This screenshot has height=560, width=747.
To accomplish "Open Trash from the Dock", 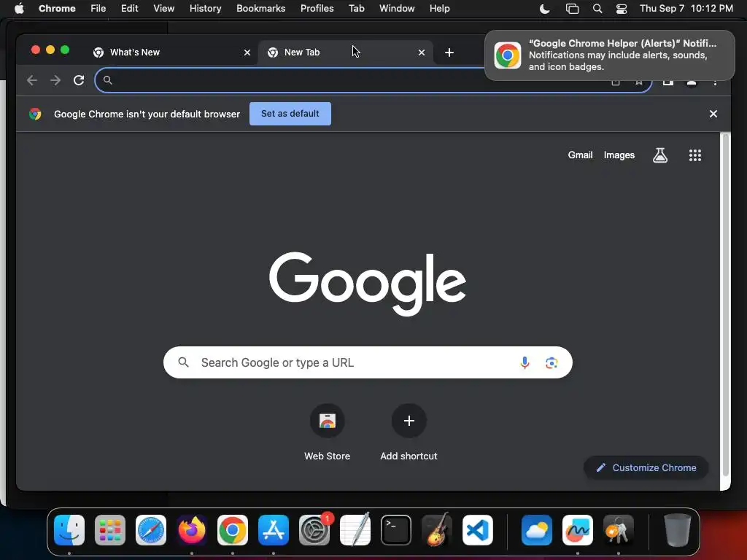I will pyautogui.click(x=677, y=530).
